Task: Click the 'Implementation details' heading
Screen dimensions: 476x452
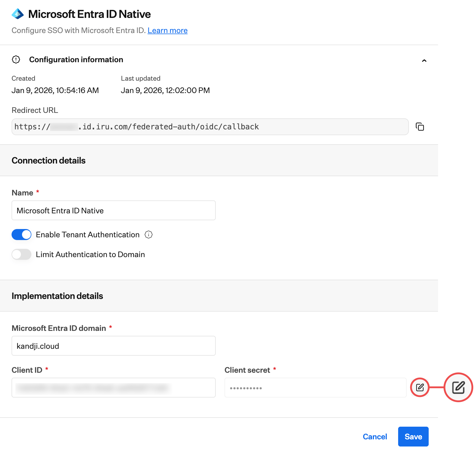Action: click(57, 296)
